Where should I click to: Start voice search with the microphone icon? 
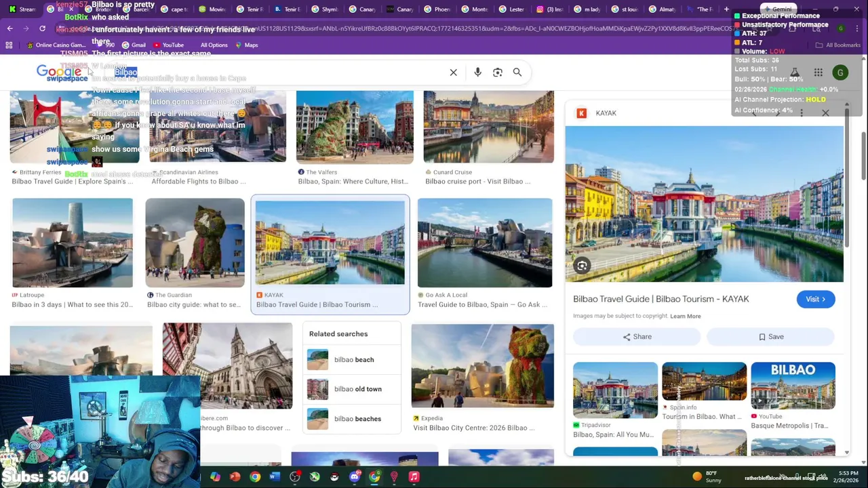coord(477,73)
